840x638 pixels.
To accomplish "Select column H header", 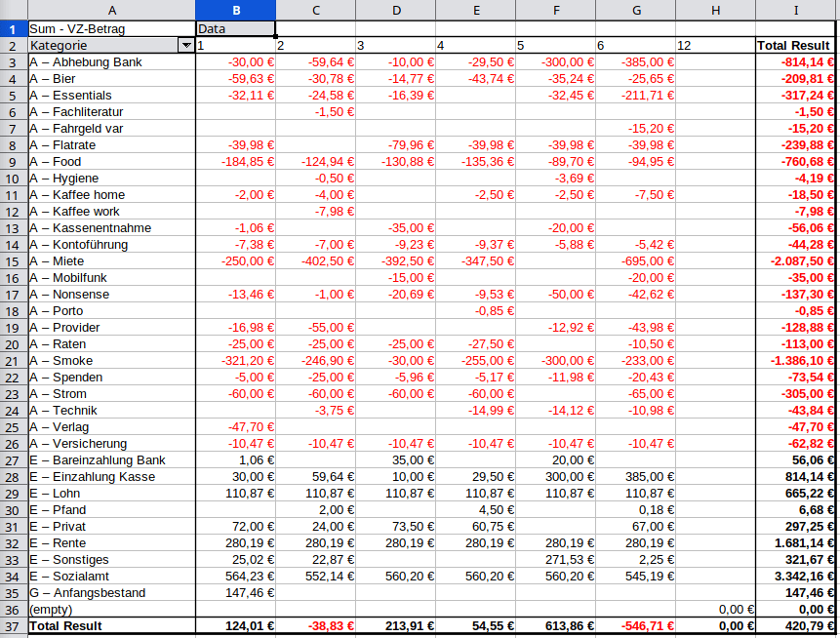I will click(x=715, y=10).
